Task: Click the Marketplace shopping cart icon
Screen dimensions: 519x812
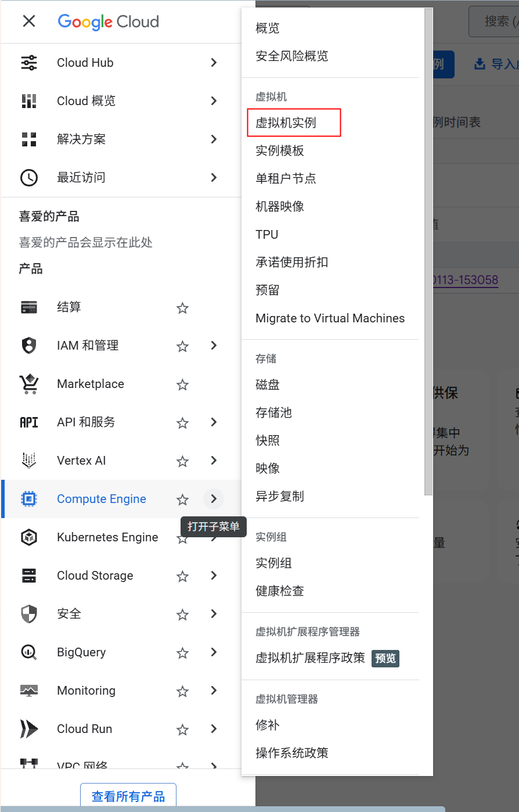Action: pos(29,384)
